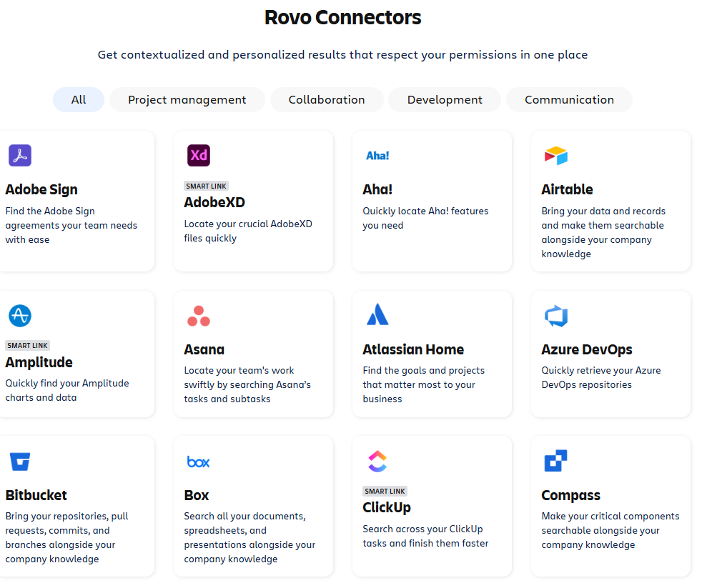The width and height of the screenshot is (707, 588).
Task: Open the ClickUp connector title
Action: 387,507
